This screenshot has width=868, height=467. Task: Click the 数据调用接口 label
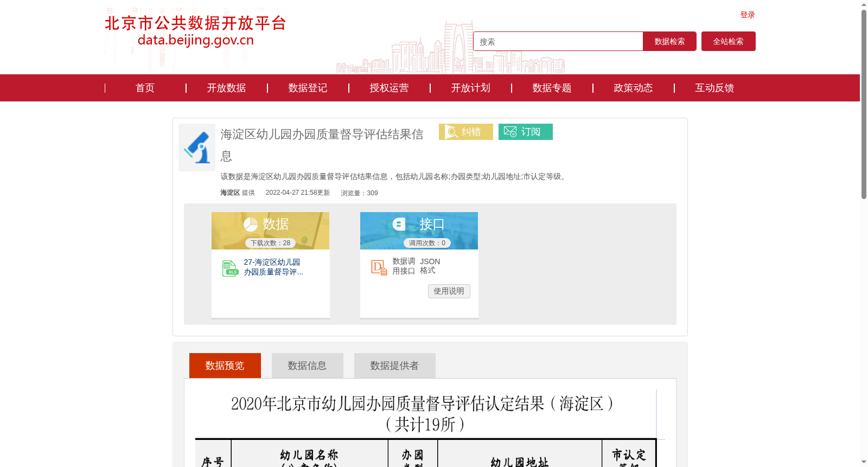coord(404,266)
